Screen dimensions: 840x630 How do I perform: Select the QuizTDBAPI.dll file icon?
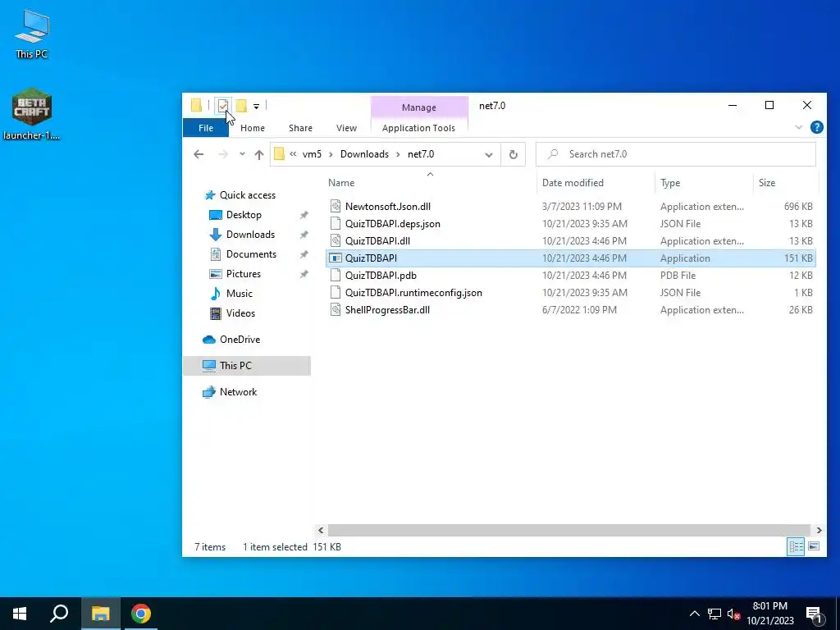pos(336,241)
